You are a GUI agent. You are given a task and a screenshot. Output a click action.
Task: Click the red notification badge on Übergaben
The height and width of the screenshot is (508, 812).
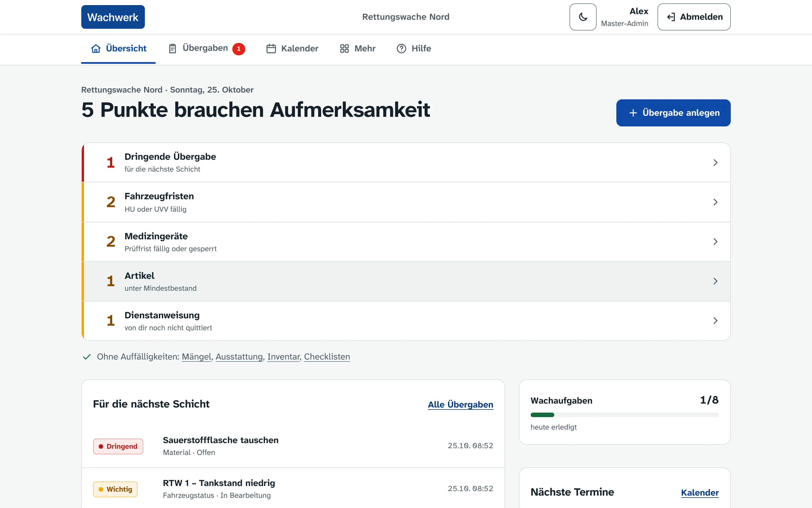pyautogui.click(x=239, y=49)
